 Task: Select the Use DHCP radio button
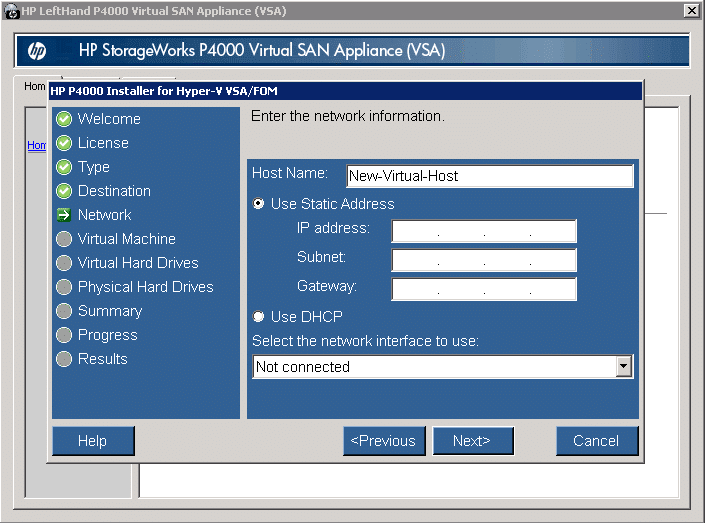258,317
